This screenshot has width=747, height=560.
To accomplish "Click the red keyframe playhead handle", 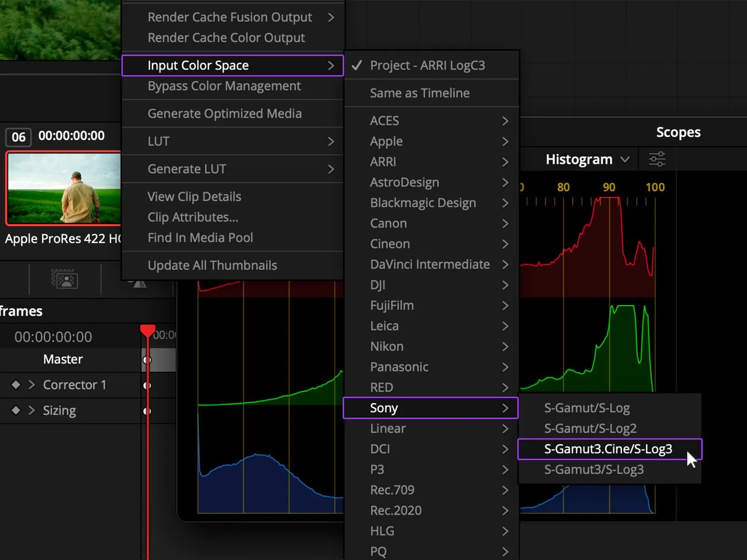I will point(148,330).
